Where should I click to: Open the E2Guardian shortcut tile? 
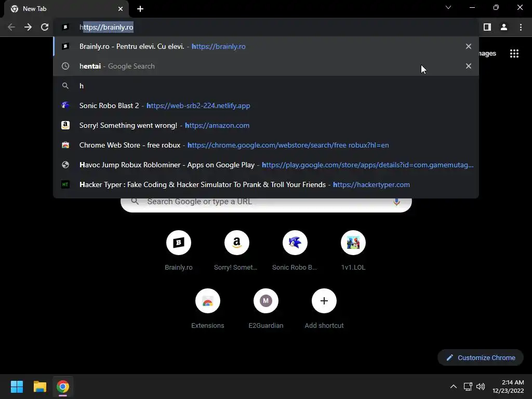[x=266, y=309]
